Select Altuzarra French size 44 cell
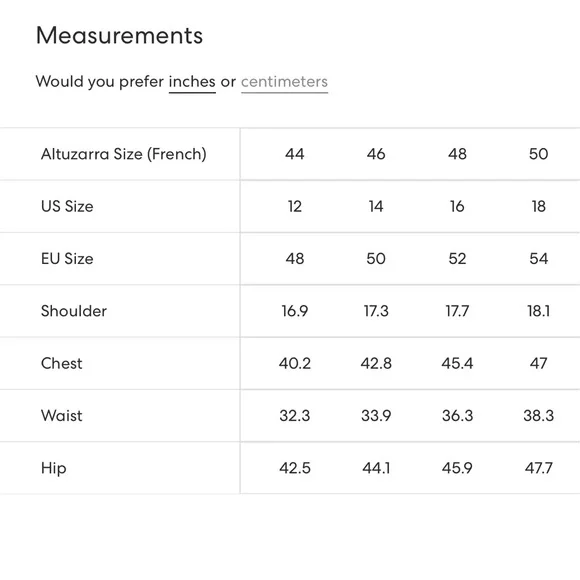The height and width of the screenshot is (580, 580). point(294,154)
